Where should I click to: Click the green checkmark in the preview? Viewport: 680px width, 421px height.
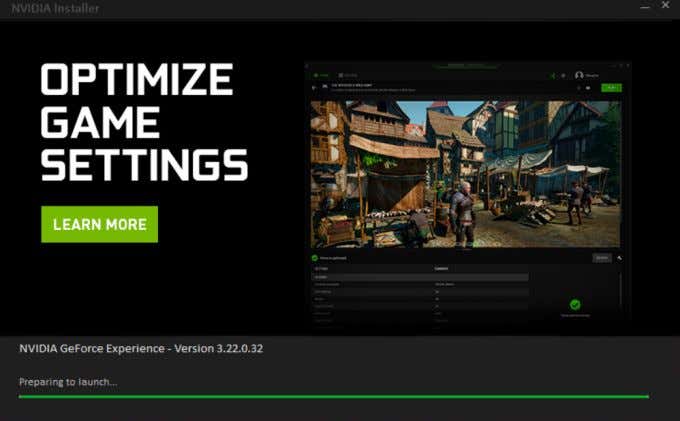(x=575, y=305)
